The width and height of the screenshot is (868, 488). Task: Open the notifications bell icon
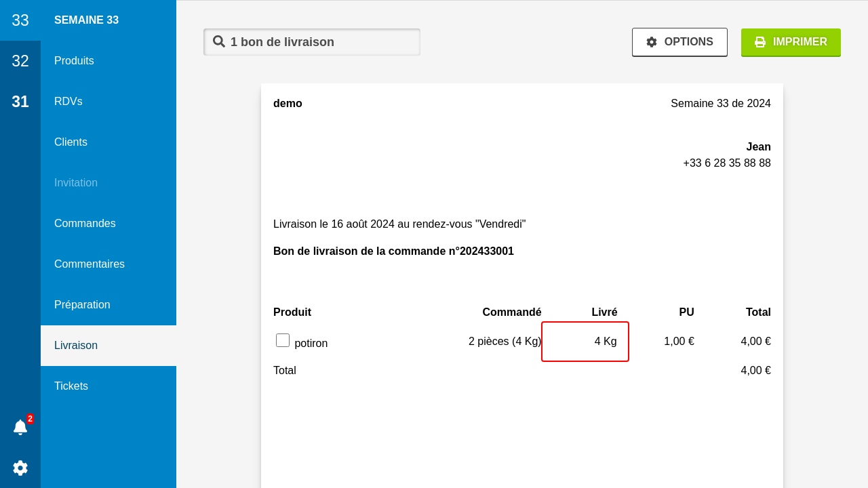[x=20, y=427]
